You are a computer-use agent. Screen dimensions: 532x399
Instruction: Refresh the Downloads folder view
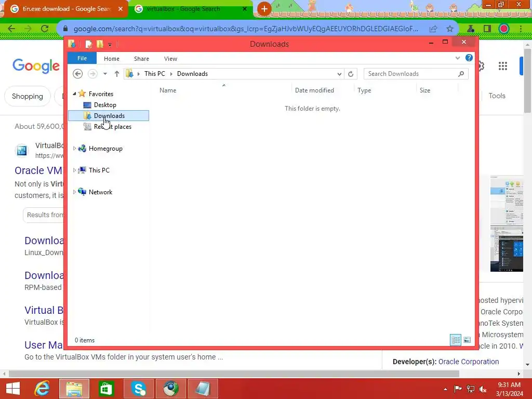point(351,74)
